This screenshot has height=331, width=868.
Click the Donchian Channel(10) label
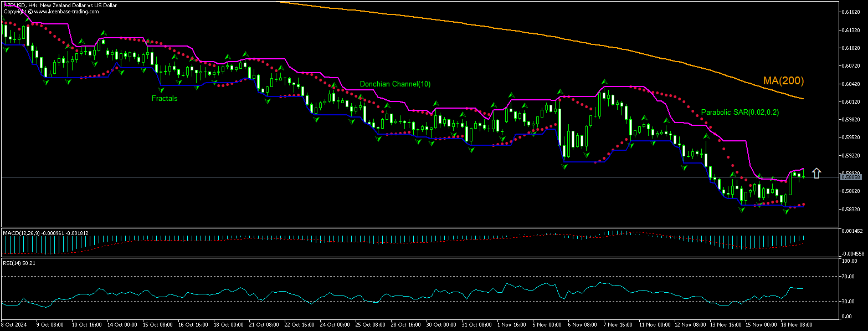[x=394, y=84]
